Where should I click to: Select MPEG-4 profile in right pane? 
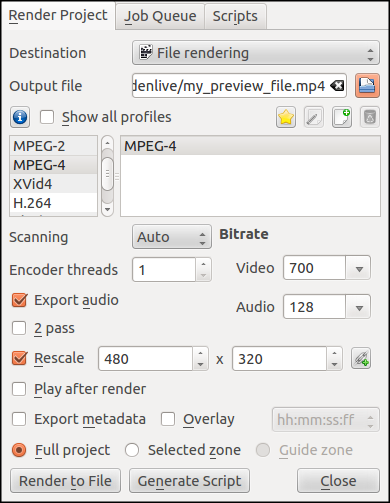pyautogui.click(x=250, y=146)
